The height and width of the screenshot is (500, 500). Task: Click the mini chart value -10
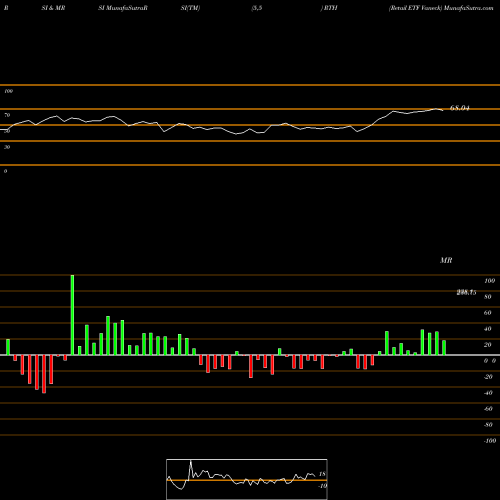[322, 486]
